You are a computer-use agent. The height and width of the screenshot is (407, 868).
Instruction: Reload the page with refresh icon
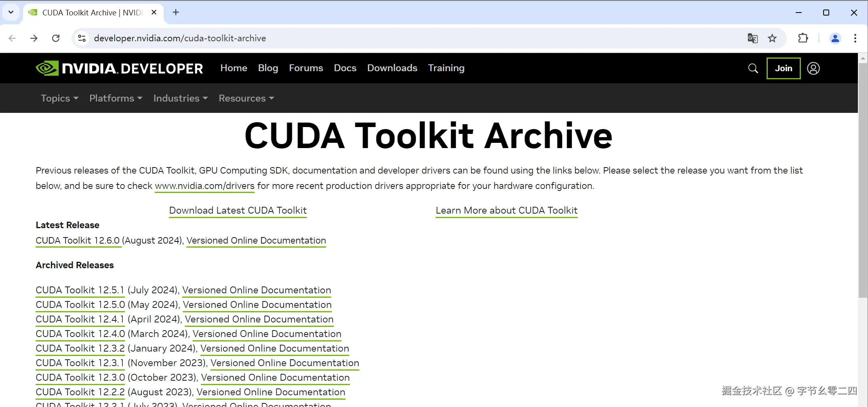click(56, 38)
